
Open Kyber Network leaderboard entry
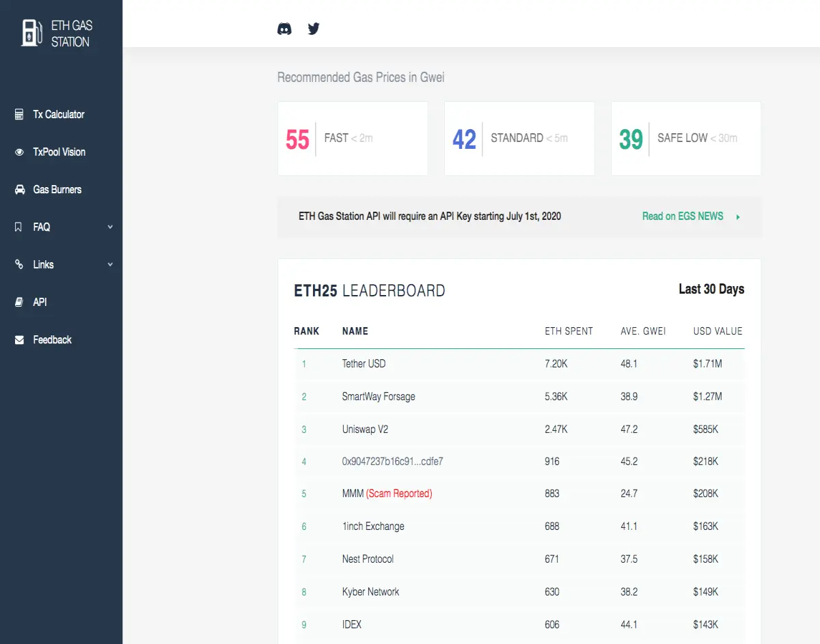370,592
